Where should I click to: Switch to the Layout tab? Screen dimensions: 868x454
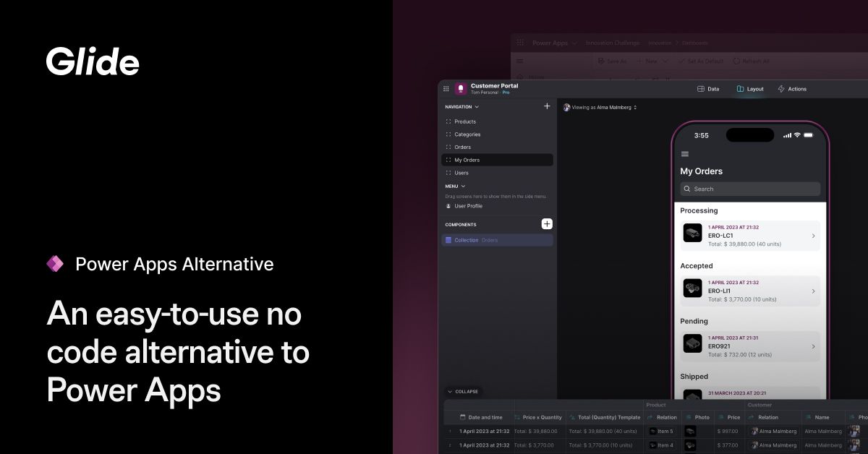[750, 89]
